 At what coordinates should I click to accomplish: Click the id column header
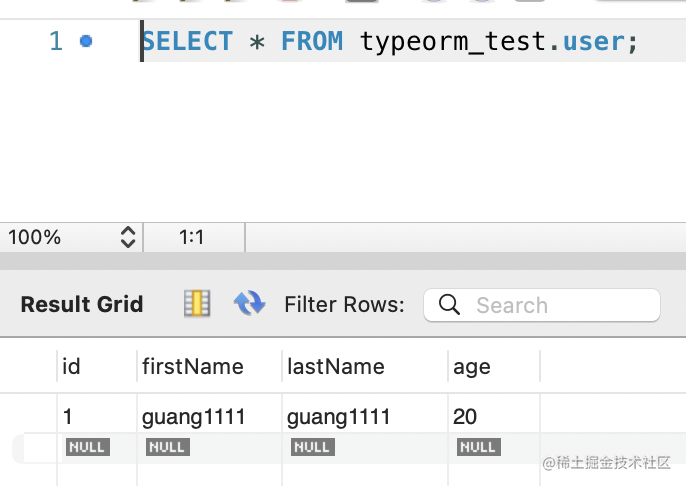click(x=71, y=367)
